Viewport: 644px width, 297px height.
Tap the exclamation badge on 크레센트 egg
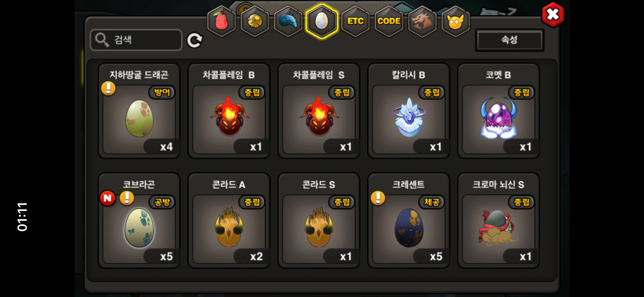point(378,198)
